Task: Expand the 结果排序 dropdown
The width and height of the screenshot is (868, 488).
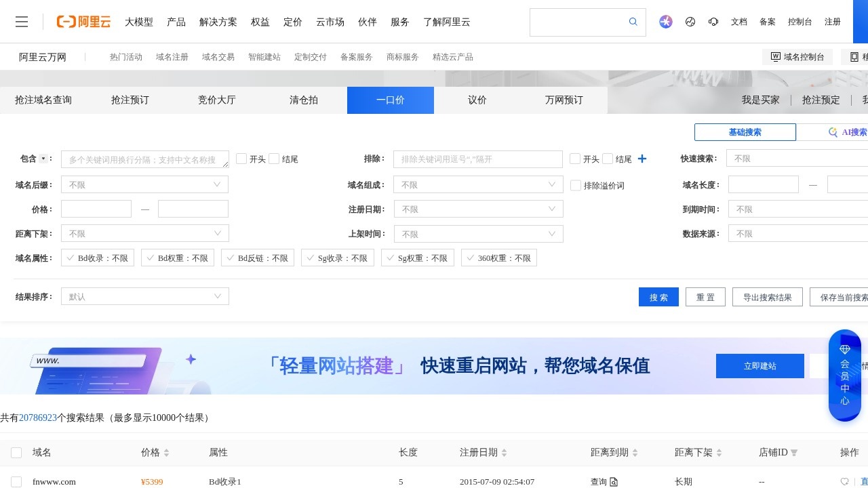Action: [x=144, y=296]
